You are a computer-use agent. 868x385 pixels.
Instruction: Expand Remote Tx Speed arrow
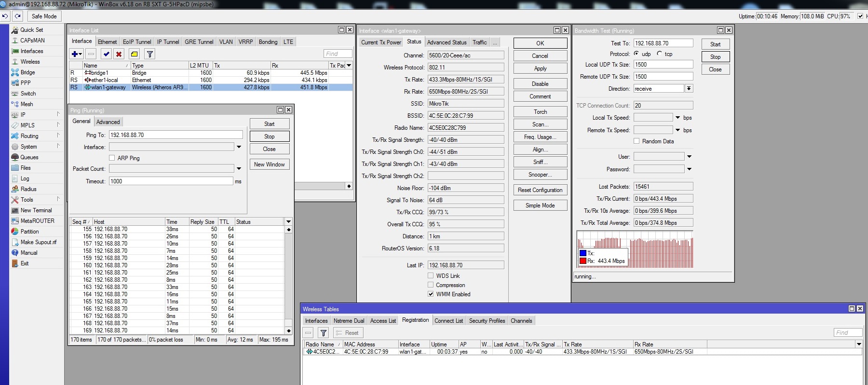click(x=678, y=130)
